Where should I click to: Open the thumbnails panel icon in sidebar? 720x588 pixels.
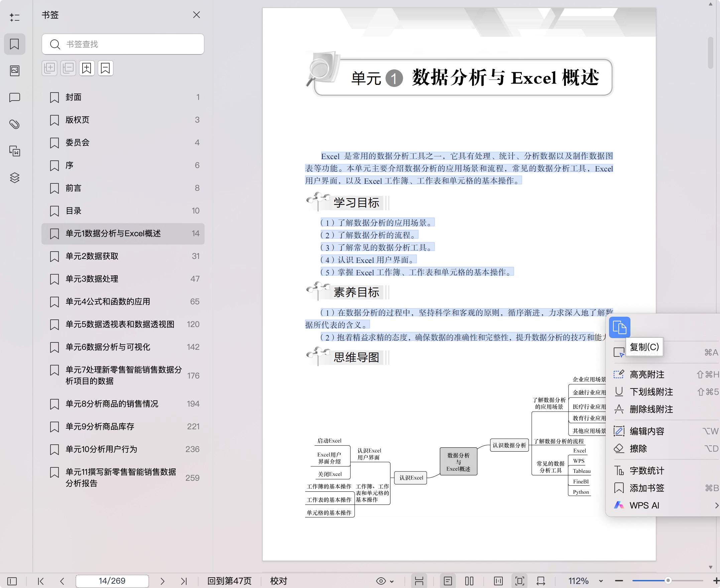15,70
